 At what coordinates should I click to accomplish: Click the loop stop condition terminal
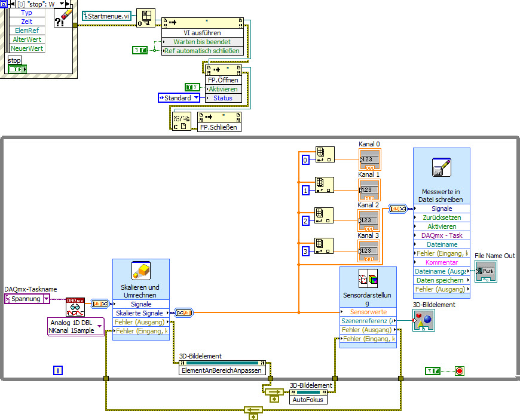(459, 371)
